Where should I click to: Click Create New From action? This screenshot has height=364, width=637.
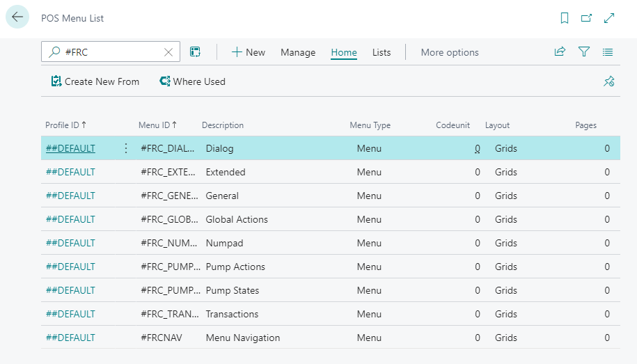[95, 81]
